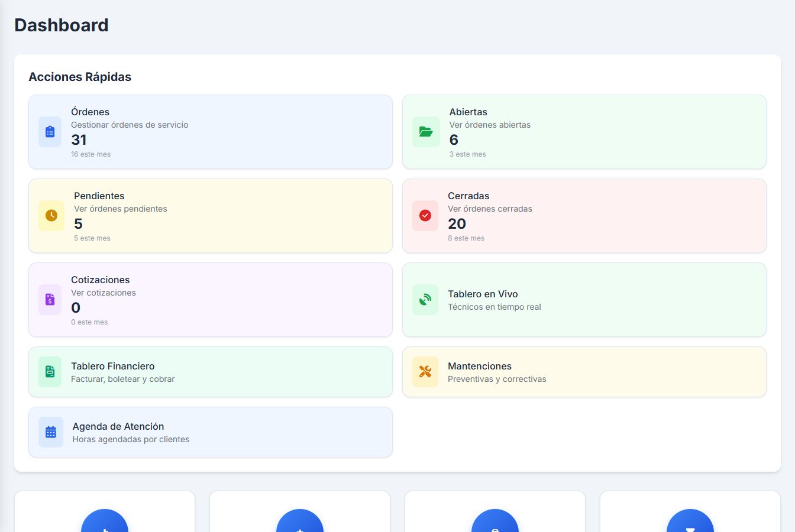Click the purple invoice icon for Cotizaciones
The image size is (795, 532).
(x=50, y=300)
